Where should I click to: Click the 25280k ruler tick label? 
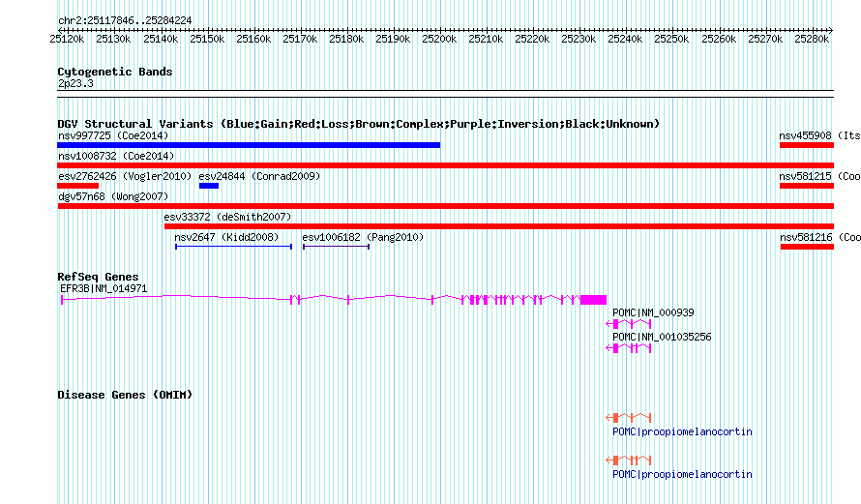pos(812,39)
